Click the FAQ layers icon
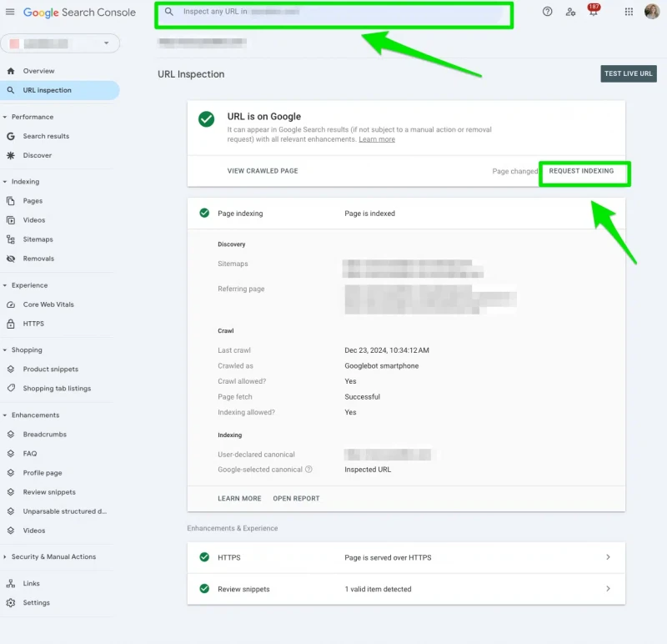This screenshot has height=644, width=667. 11,453
